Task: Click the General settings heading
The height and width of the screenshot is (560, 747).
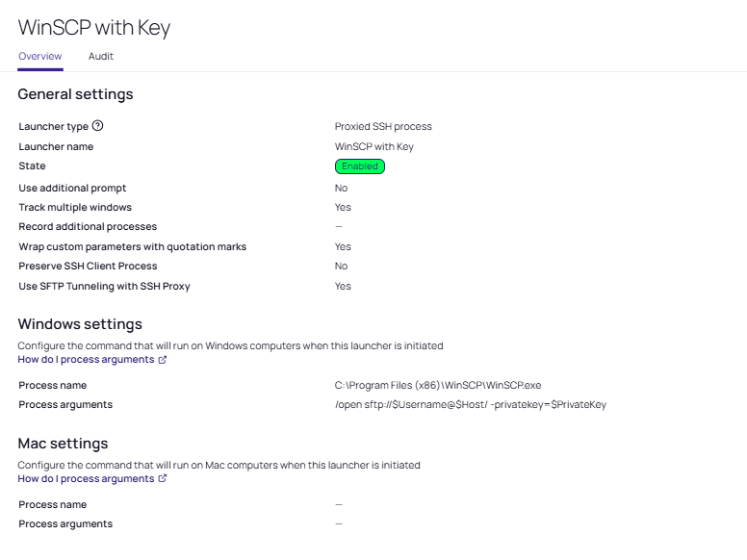Action: tap(75, 94)
